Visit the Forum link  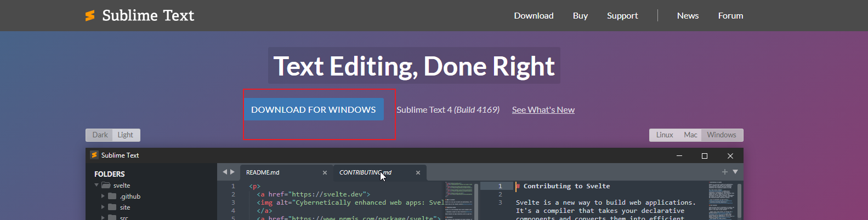tap(730, 15)
